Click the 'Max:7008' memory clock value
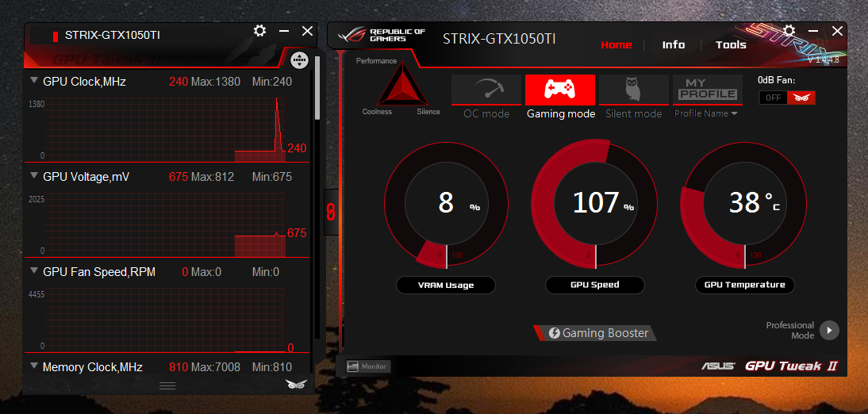868x414 pixels. click(215, 367)
